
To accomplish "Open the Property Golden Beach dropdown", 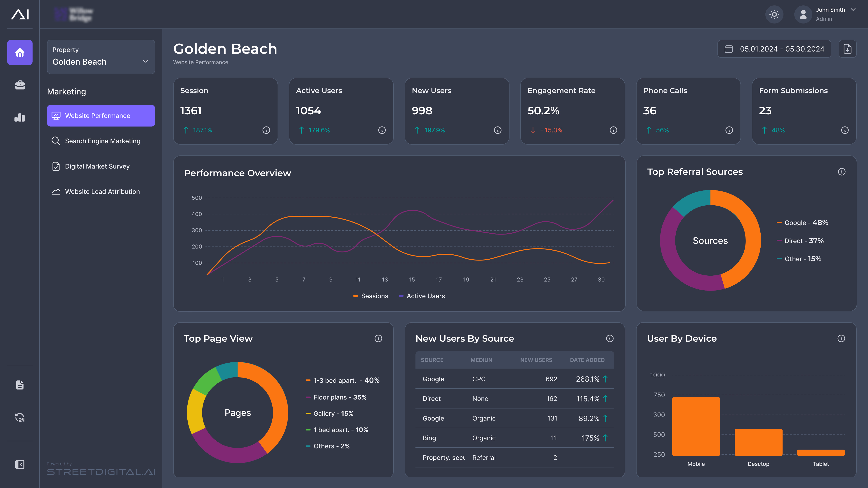I will [x=101, y=56].
